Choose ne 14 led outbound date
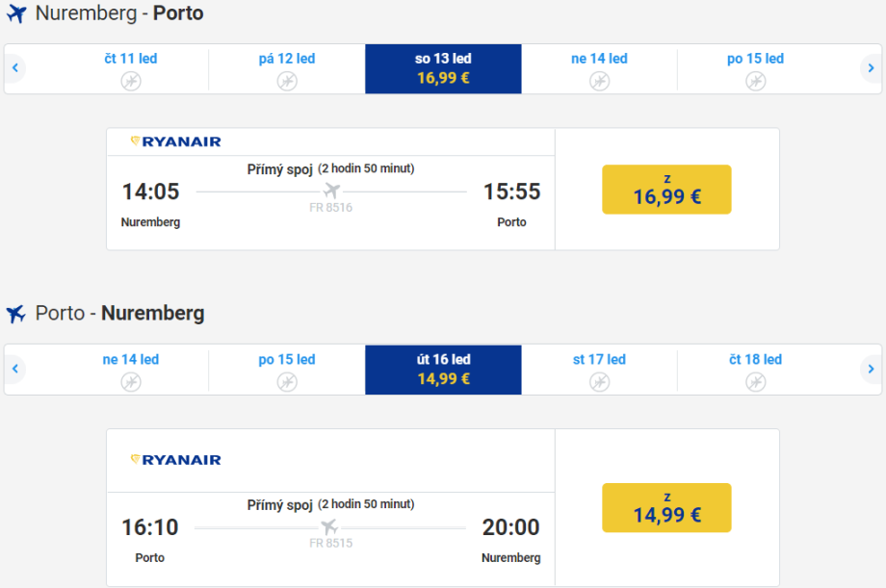The image size is (886, 588). [x=599, y=68]
